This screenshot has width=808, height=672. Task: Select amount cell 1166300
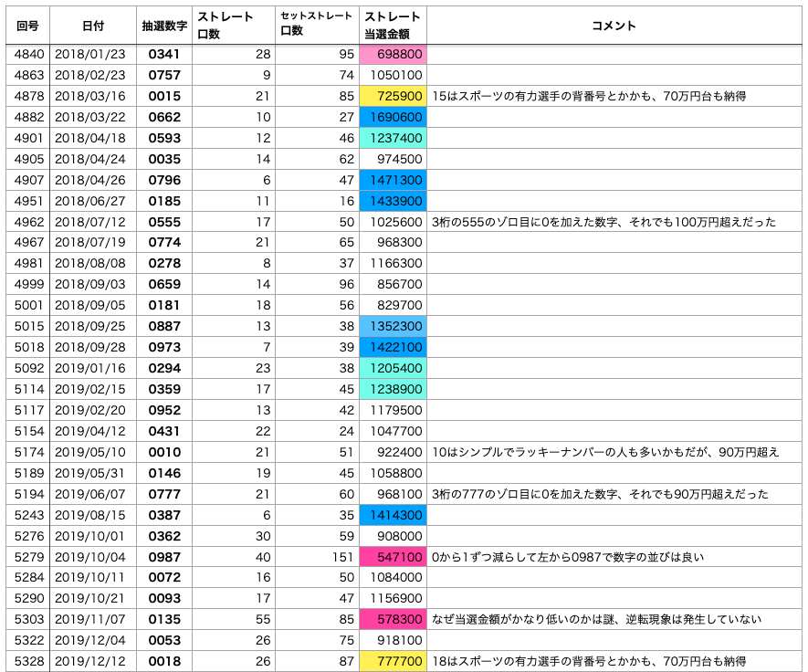coord(393,263)
